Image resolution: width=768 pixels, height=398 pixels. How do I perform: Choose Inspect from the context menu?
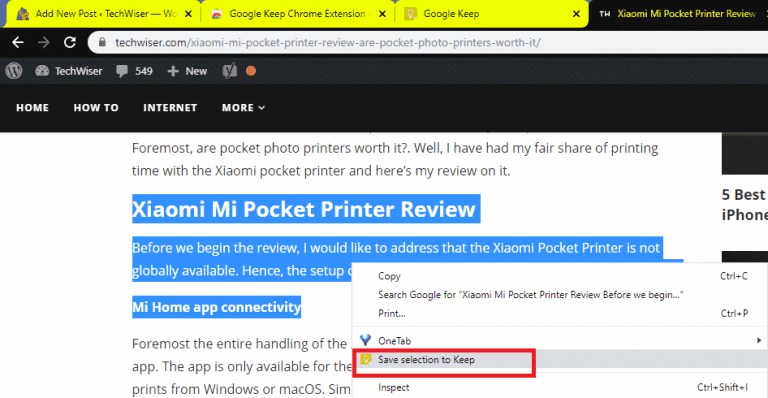560,387
